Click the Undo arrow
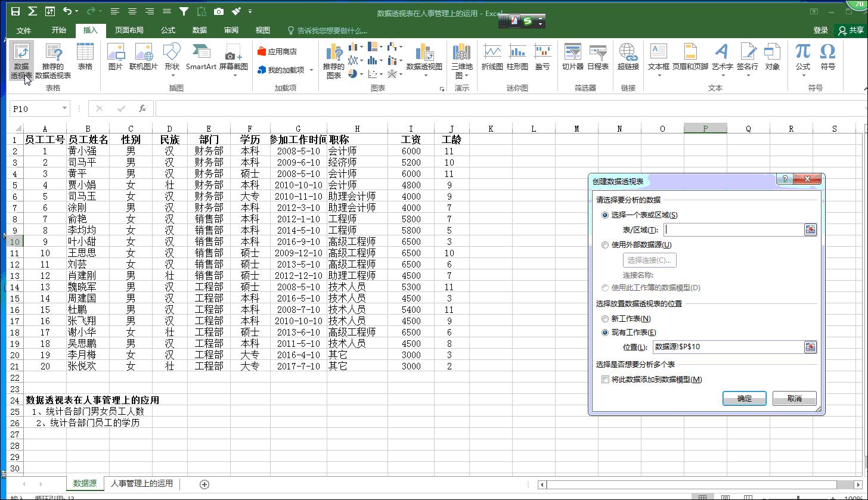This screenshot has height=500, width=868. [x=67, y=11]
